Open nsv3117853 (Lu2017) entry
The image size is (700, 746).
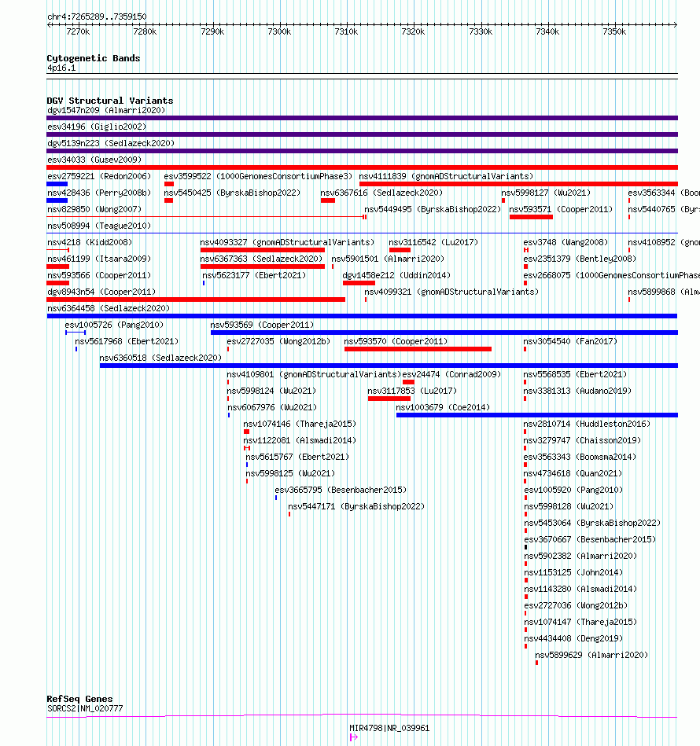coord(412,391)
